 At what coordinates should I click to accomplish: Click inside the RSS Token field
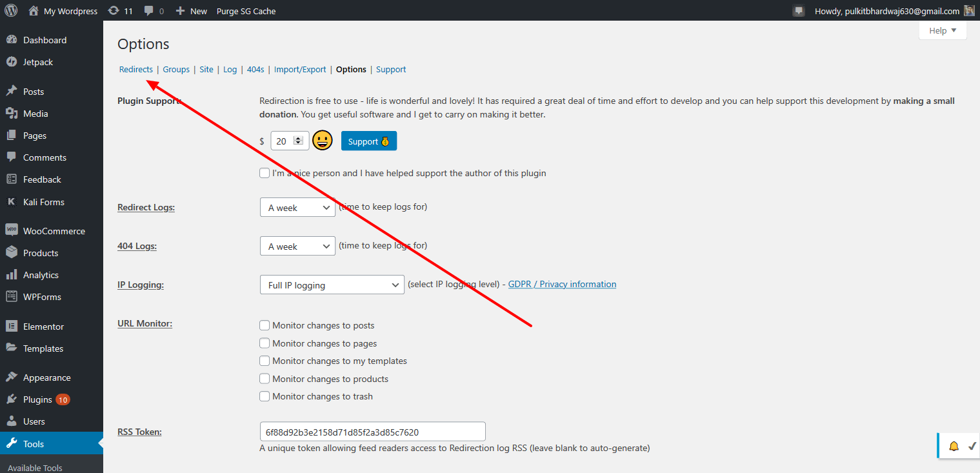point(372,431)
